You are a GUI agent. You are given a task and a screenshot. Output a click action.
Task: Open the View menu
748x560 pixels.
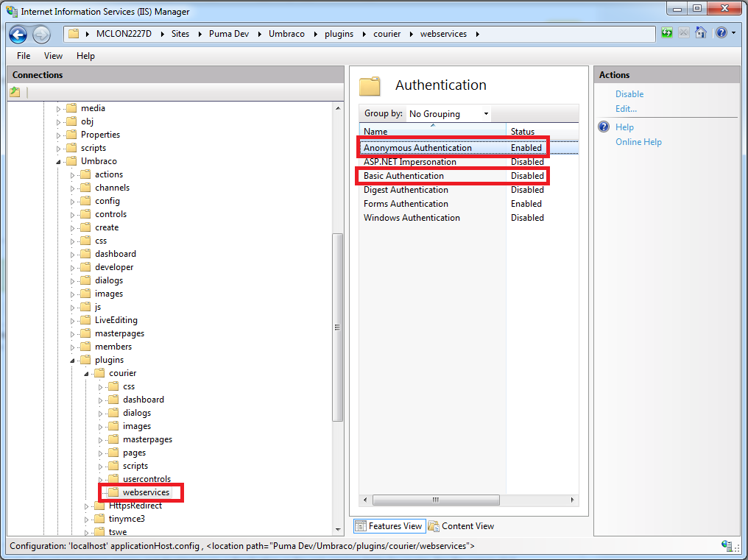tap(53, 56)
